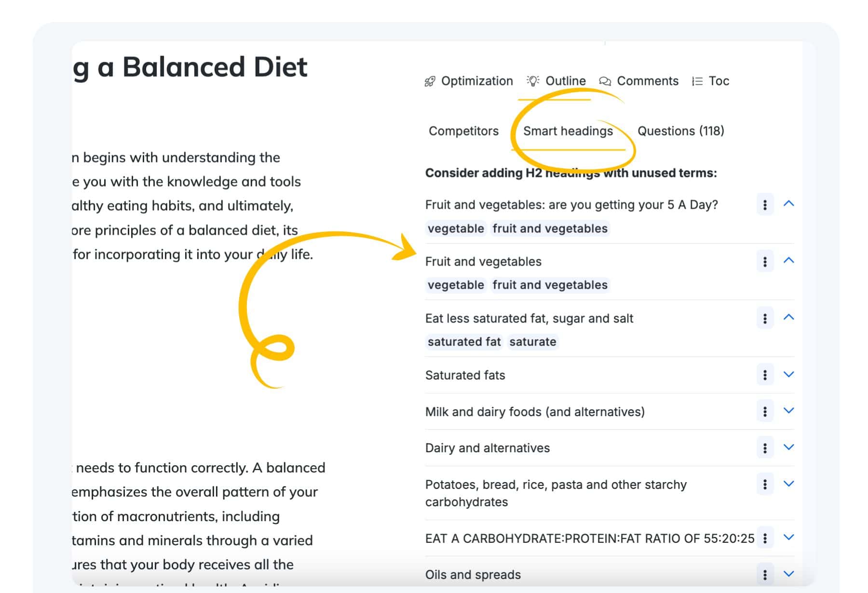Open three-dot menu for Fruit and vegetables heading
This screenshot has height=593, width=868.
765,262
